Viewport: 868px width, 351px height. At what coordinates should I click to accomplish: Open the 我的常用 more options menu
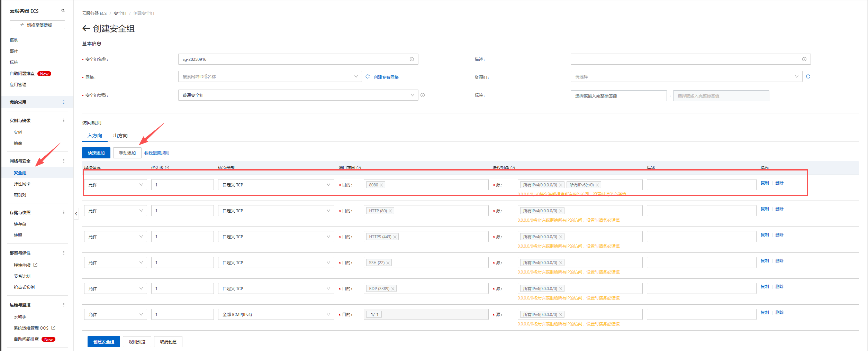click(x=64, y=102)
